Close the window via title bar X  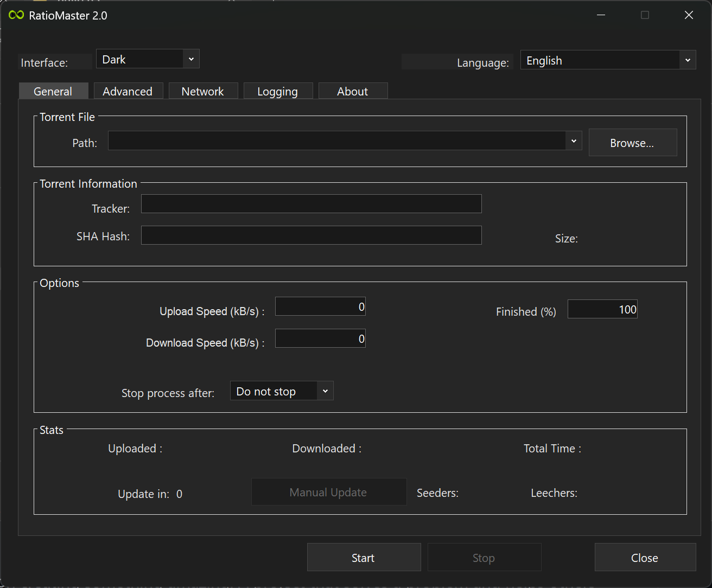point(689,15)
